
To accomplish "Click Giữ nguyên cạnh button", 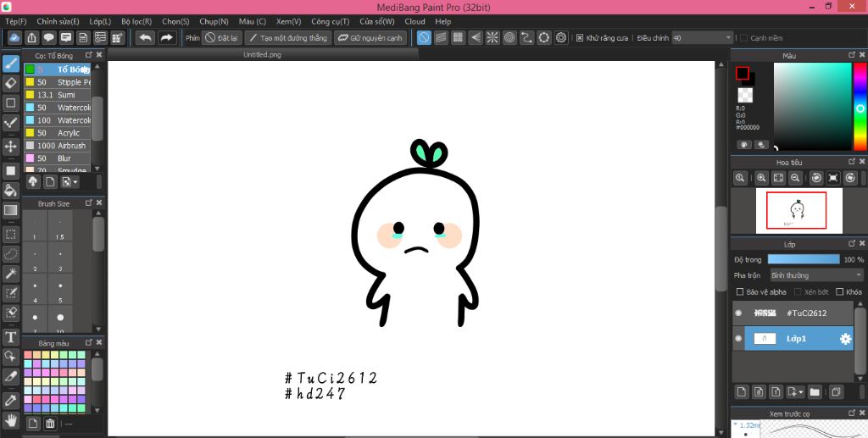I will [370, 37].
